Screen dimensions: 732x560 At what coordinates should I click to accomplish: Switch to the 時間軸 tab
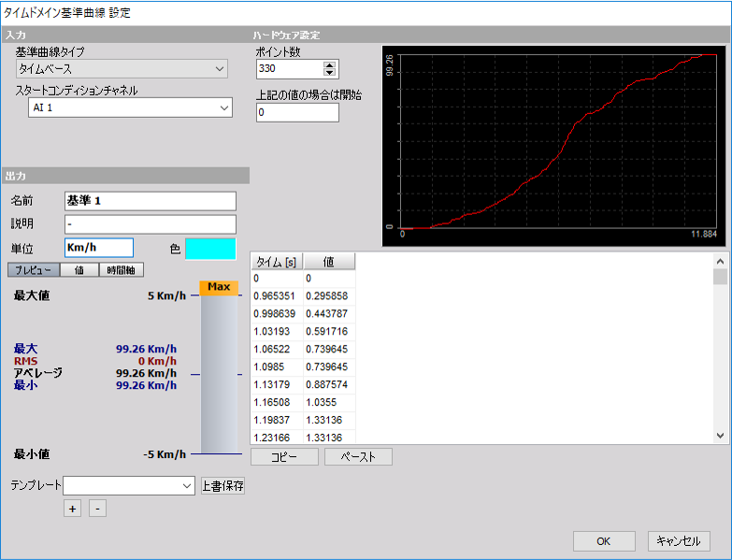121,270
